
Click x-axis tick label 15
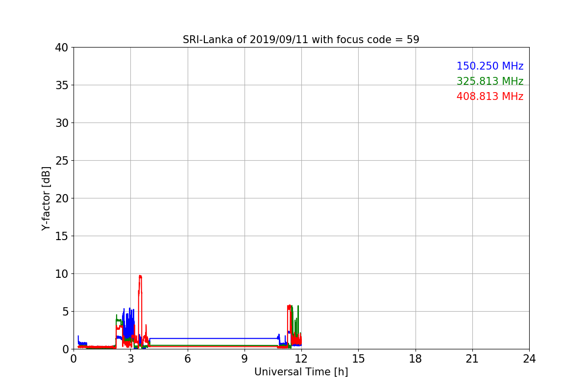click(x=358, y=359)
